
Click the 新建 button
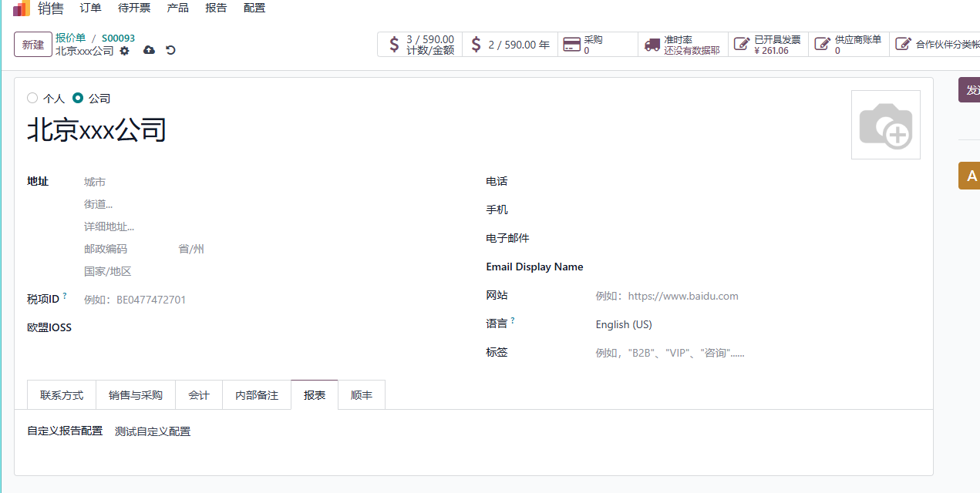click(x=33, y=45)
